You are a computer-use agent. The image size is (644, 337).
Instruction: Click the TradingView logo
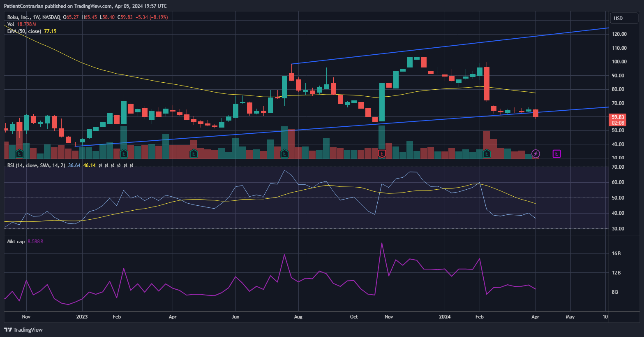(23, 330)
